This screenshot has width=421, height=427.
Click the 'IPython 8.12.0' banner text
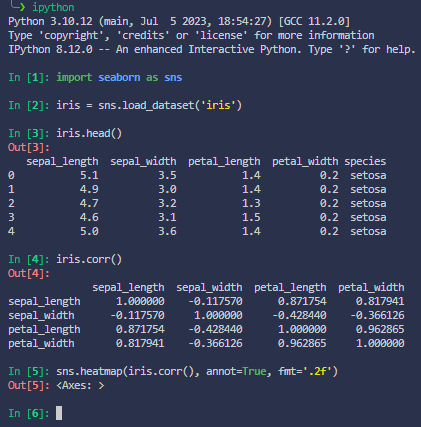pyautogui.click(x=50, y=49)
